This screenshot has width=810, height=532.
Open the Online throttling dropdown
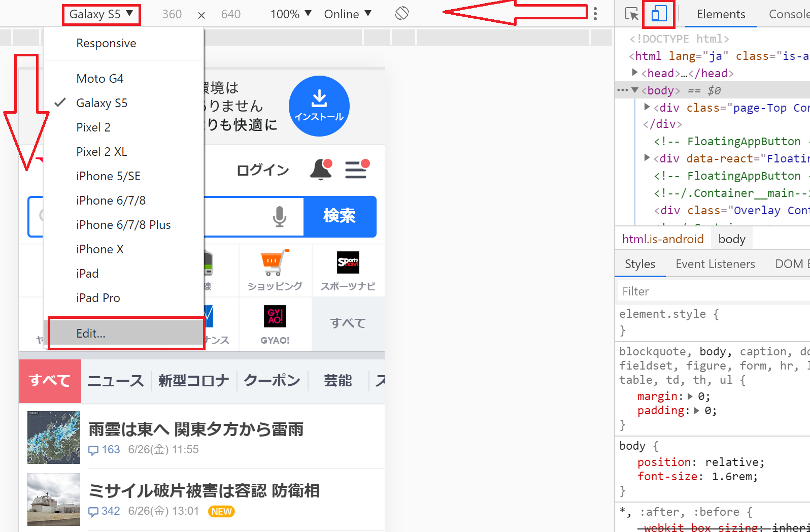(x=348, y=14)
